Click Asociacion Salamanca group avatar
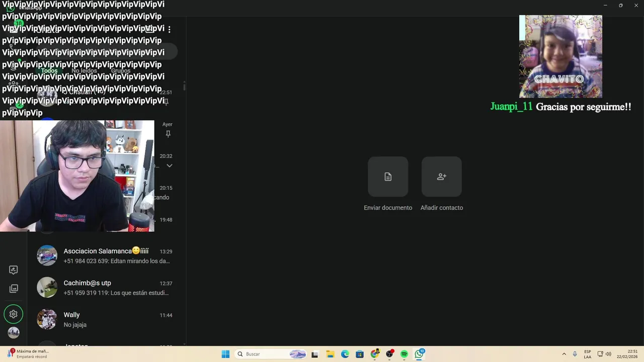 click(47, 255)
